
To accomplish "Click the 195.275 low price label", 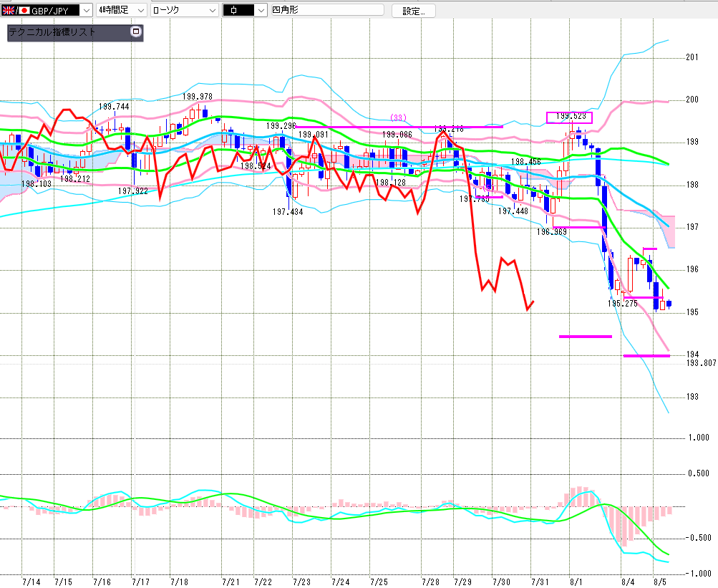I will click(622, 304).
